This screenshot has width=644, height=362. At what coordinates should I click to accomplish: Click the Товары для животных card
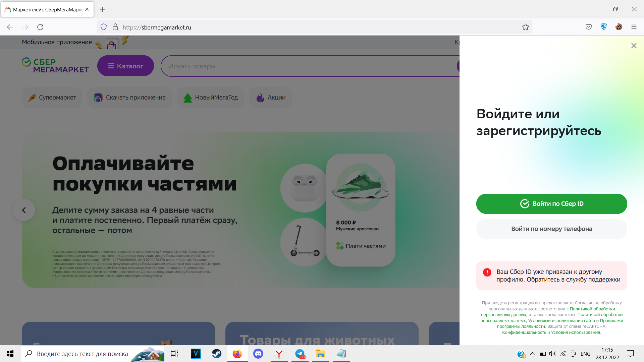point(322,334)
